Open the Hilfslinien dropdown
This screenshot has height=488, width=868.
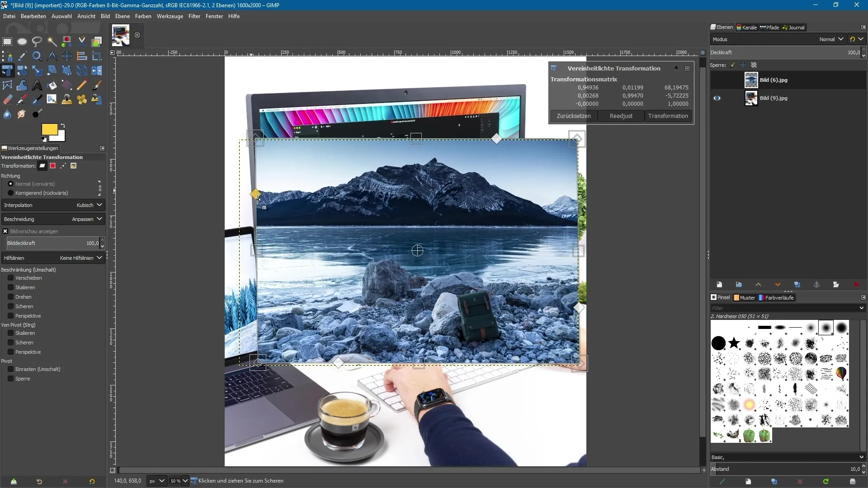coord(53,258)
